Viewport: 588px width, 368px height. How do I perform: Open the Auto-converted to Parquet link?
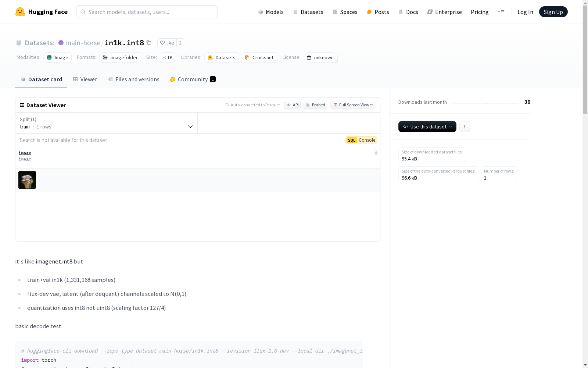coord(245,105)
